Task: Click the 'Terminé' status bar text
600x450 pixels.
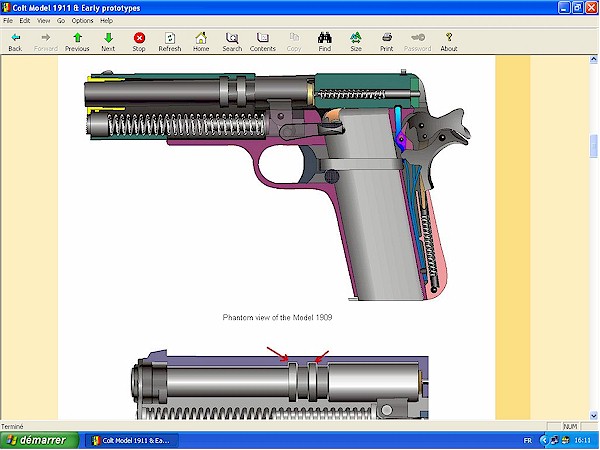Action: [x=12, y=426]
